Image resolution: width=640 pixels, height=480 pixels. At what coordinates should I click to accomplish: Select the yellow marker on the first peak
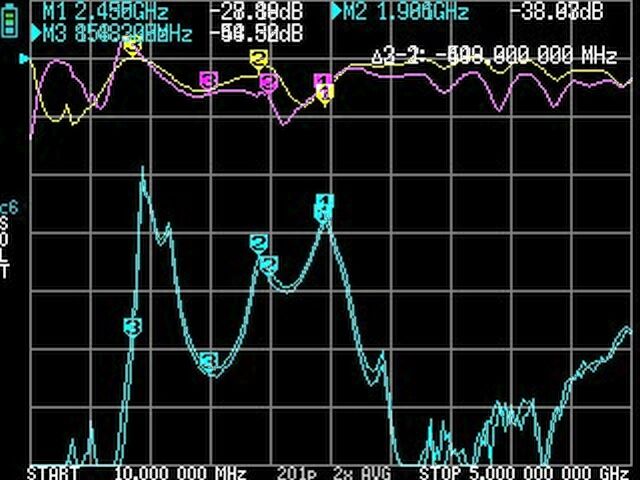132,46
